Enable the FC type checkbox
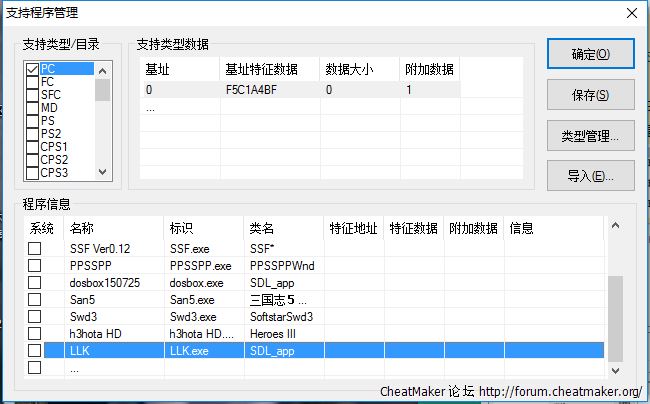This screenshot has height=404, width=650. pos(32,82)
